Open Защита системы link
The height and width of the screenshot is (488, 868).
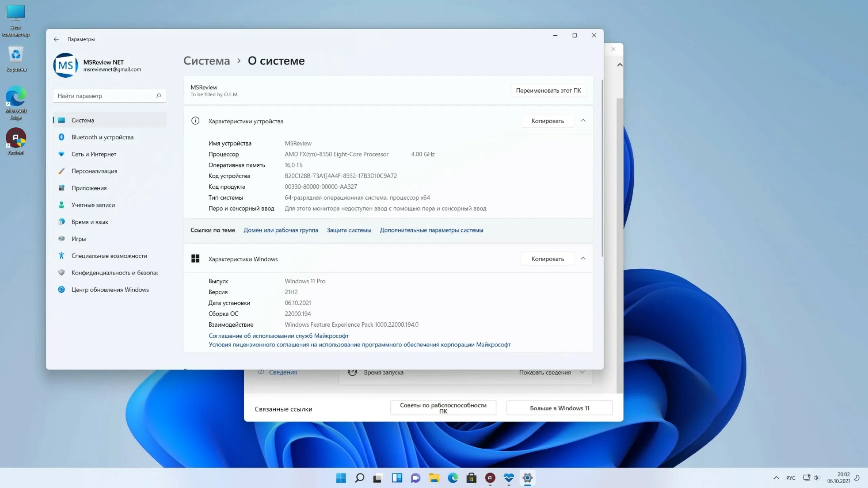tap(349, 230)
